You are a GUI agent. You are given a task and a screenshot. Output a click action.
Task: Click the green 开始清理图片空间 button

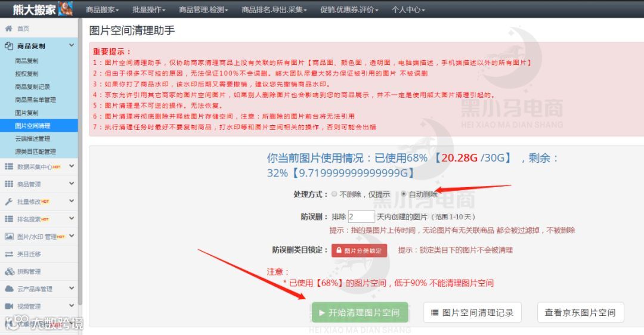click(x=360, y=312)
